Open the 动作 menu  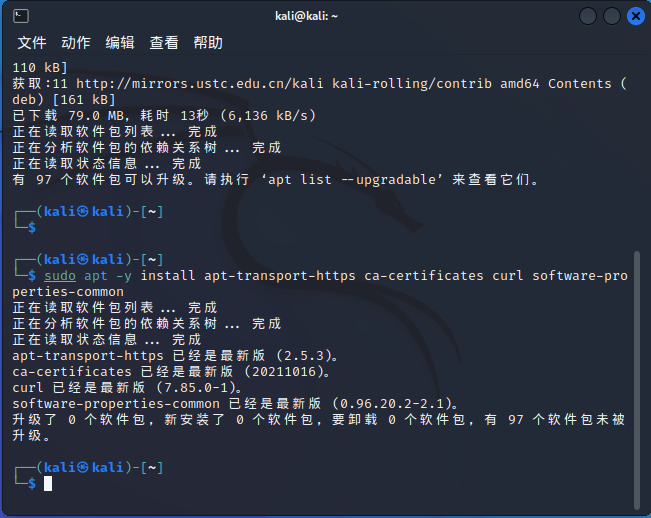[x=76, y=43]
